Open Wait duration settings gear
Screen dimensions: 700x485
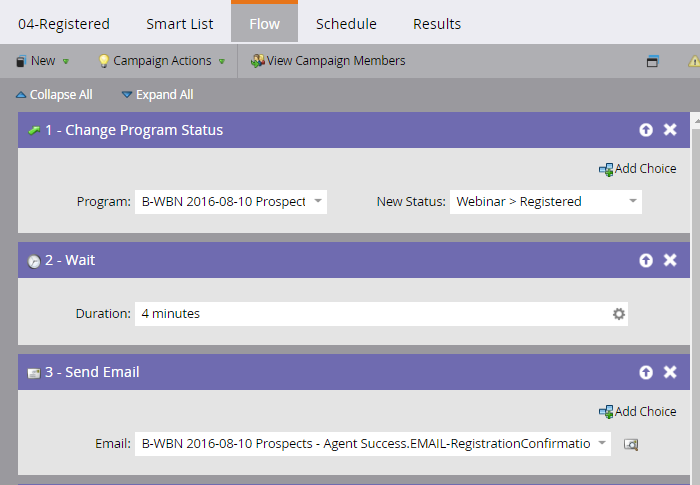[x=619, y=314]
